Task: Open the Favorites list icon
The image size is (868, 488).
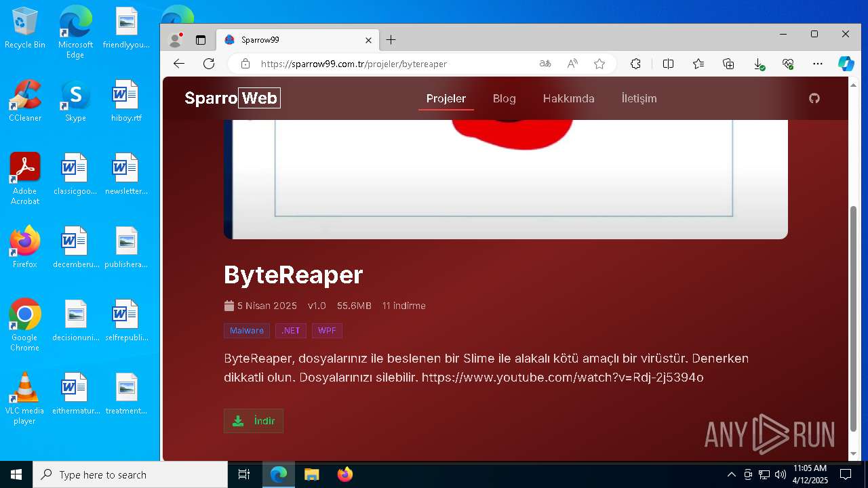Action: click(698, 64)
